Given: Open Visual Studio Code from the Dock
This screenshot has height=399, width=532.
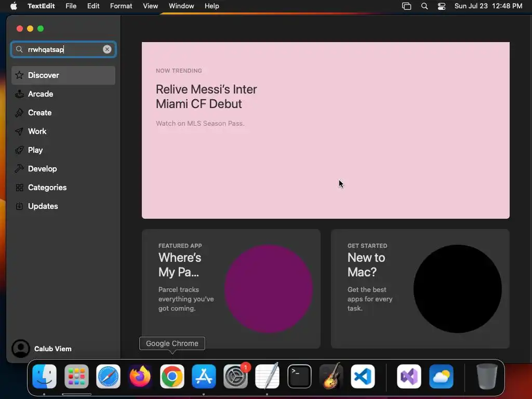Looking at the screenshot, I should pyautogui.click(x=363, y=376).
